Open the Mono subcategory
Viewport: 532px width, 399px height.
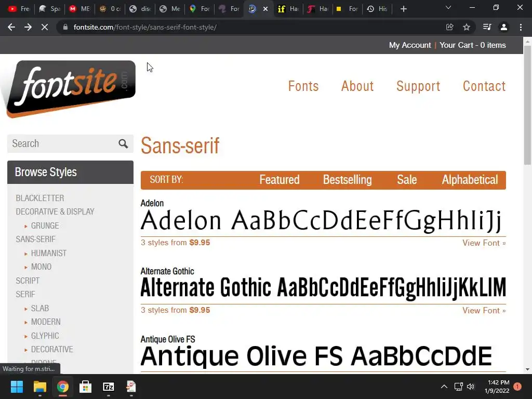(41, 267)
